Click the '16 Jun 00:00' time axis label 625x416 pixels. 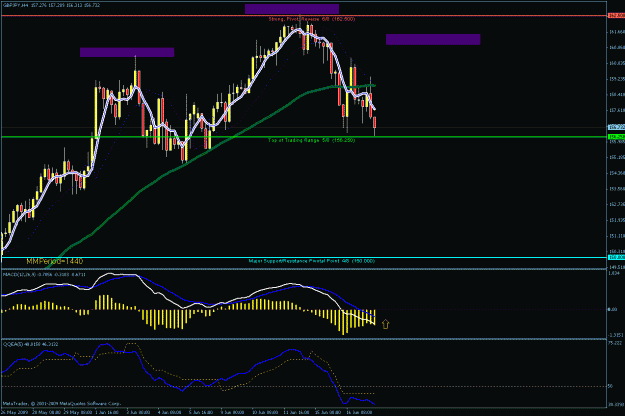[360, 412]
